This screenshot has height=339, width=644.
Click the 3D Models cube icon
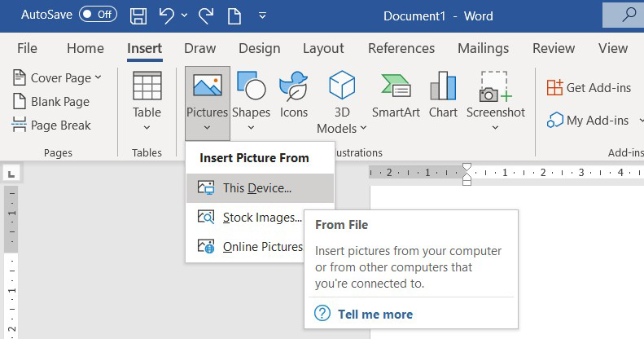point(342,85)
